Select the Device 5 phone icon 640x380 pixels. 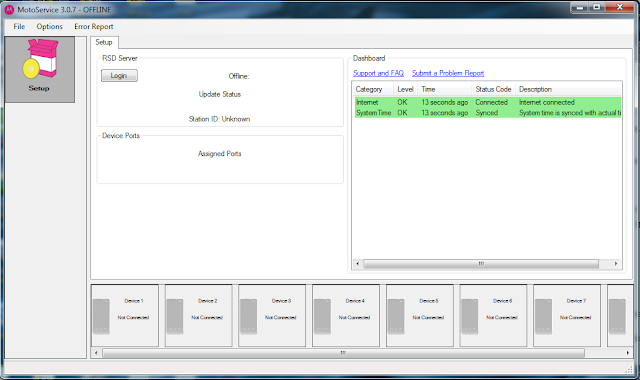[x=396, y=316]
